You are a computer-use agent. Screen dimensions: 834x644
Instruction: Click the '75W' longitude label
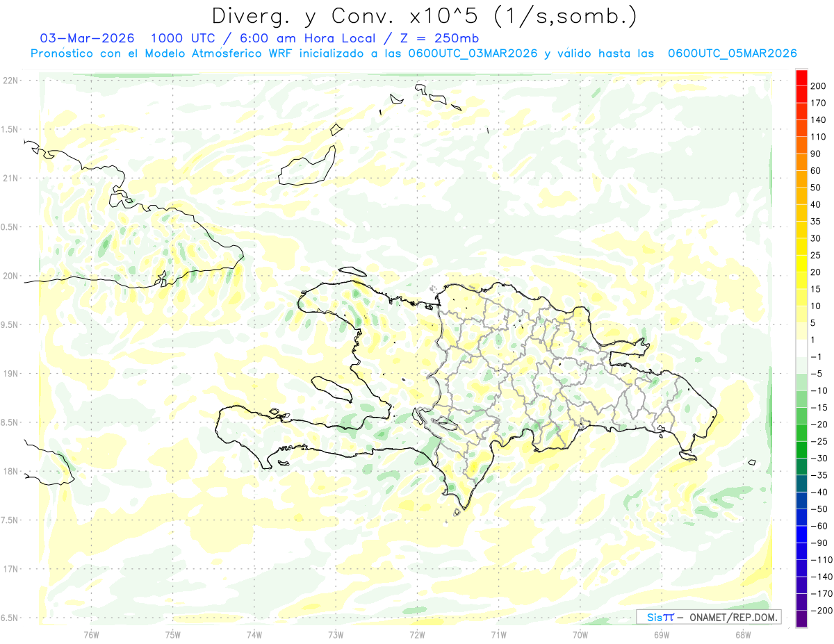pyautogui.click(x=173, y=634)
